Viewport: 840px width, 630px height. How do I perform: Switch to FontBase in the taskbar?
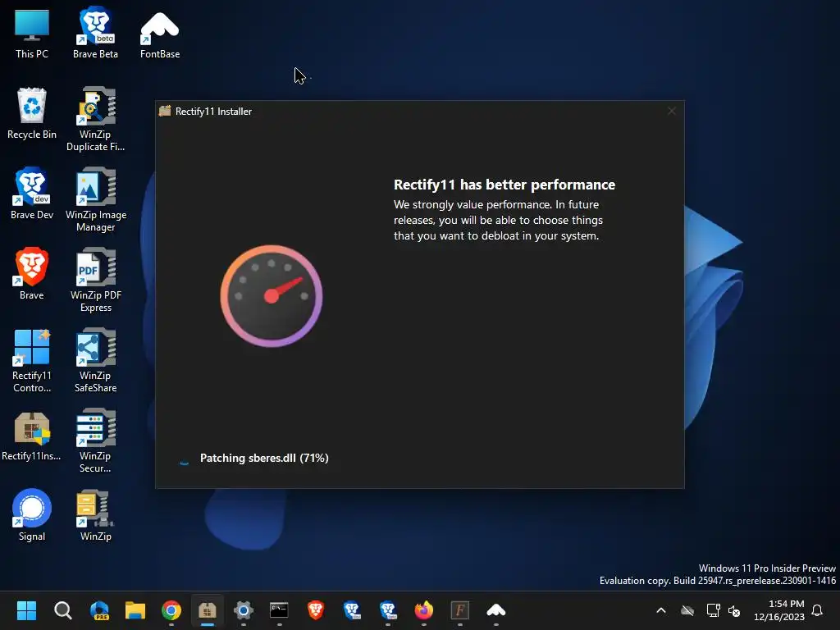pos(496,610)
